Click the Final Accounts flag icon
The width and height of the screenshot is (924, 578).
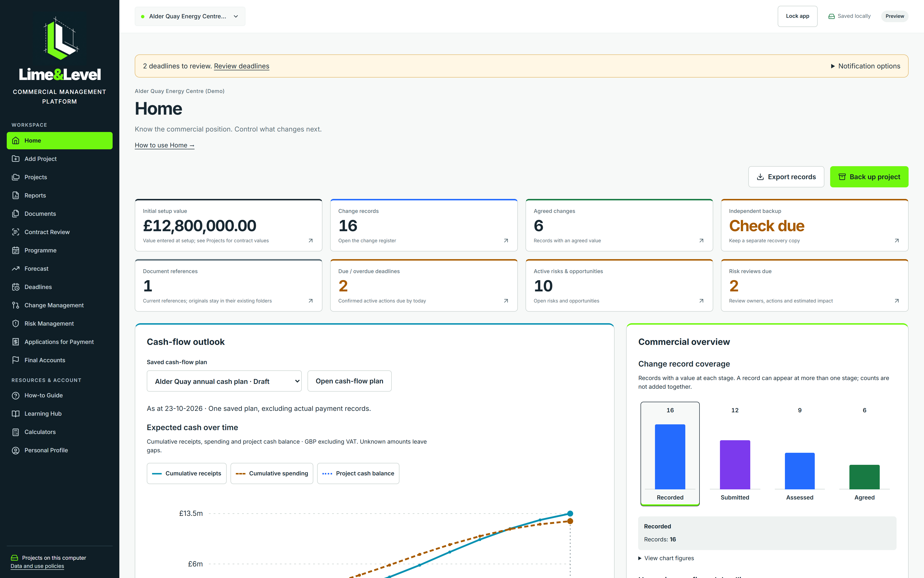(16, 360)
